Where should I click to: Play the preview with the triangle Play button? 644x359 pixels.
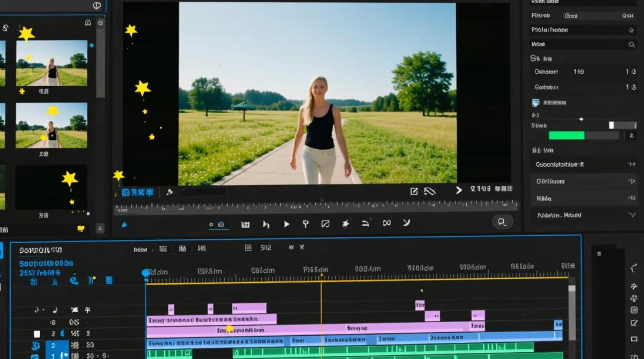(287, 224)
